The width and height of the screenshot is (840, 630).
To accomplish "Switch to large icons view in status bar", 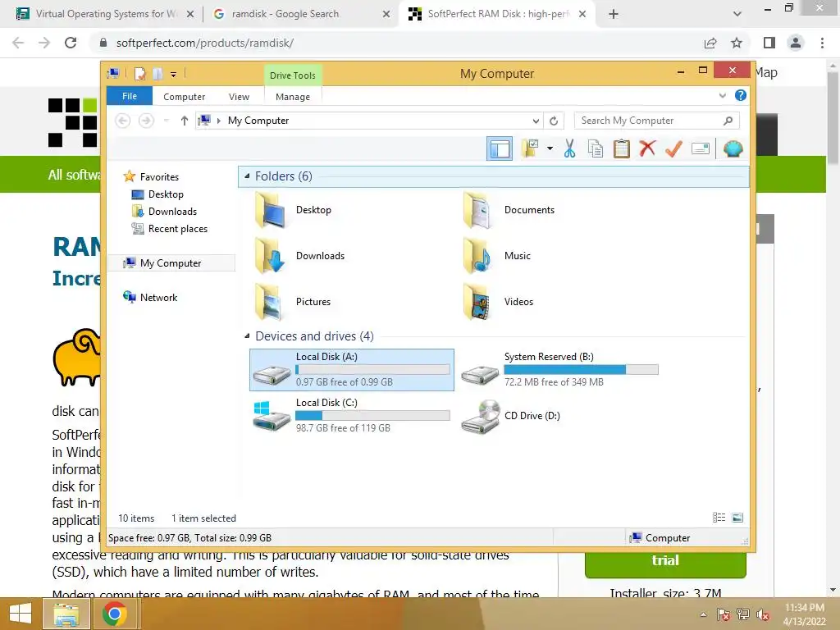I will click(x=737, y=518).
